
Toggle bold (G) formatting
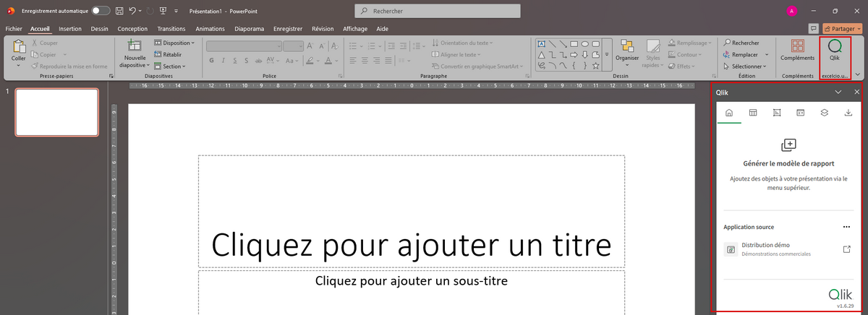pyautogui.click(x=212, y=61)
